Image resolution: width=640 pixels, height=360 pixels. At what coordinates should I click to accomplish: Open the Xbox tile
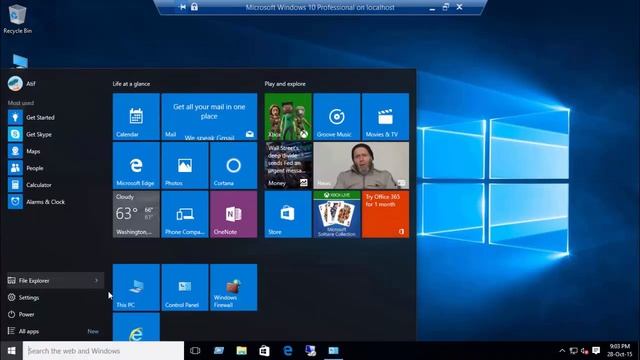pos(288,117)
